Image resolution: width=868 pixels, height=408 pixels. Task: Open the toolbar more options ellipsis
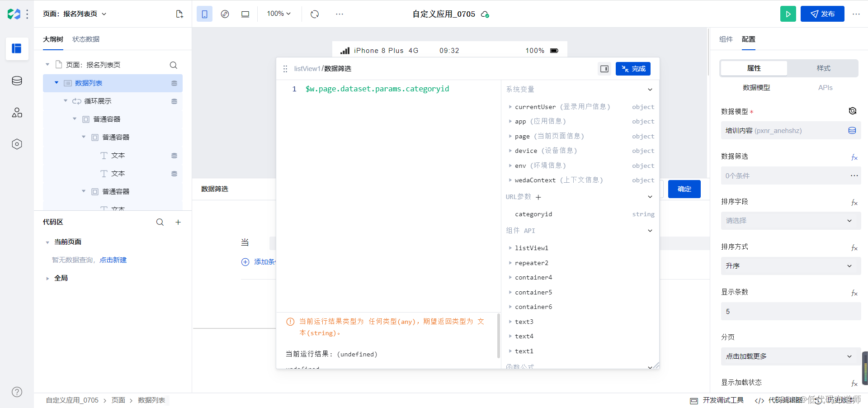click(x=340, y=14)
